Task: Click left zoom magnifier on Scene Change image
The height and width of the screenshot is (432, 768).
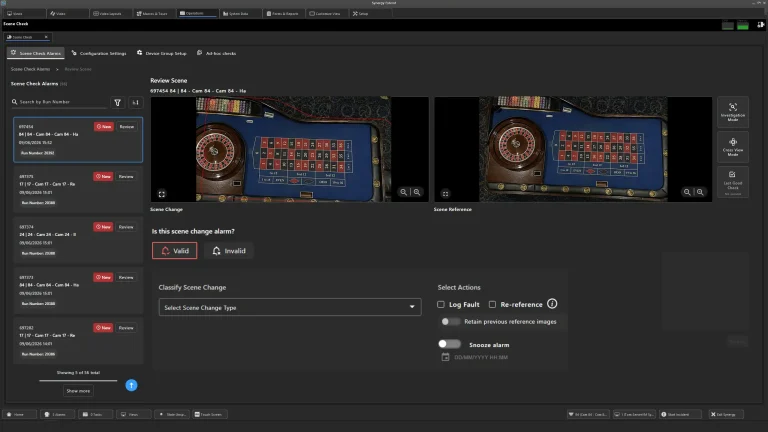Action: click(404, 192)
